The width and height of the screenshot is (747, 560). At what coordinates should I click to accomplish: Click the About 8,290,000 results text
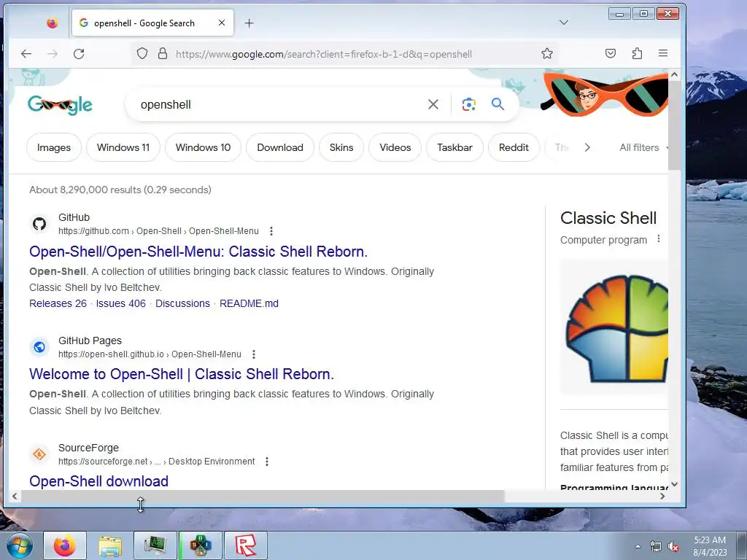(120, 190)
